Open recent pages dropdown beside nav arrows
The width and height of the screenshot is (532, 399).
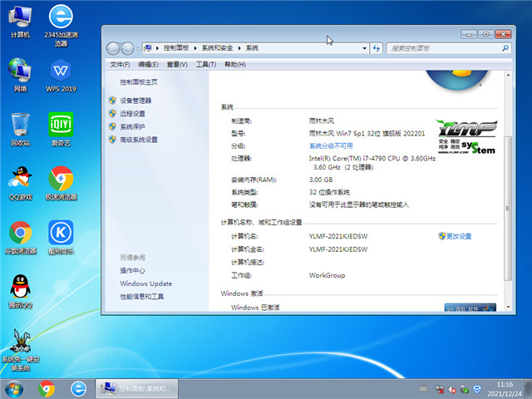[x=138, y=48]
